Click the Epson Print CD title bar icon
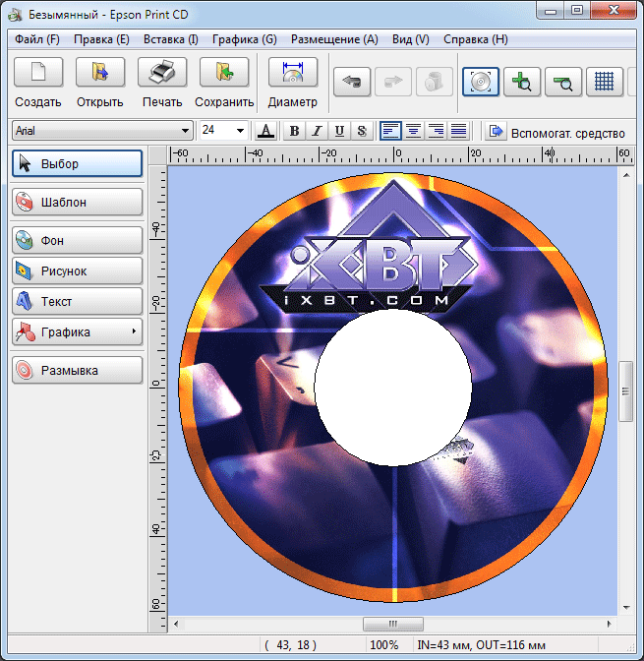Viewport: 644px width, 661px height. click(x=15, y=15)
